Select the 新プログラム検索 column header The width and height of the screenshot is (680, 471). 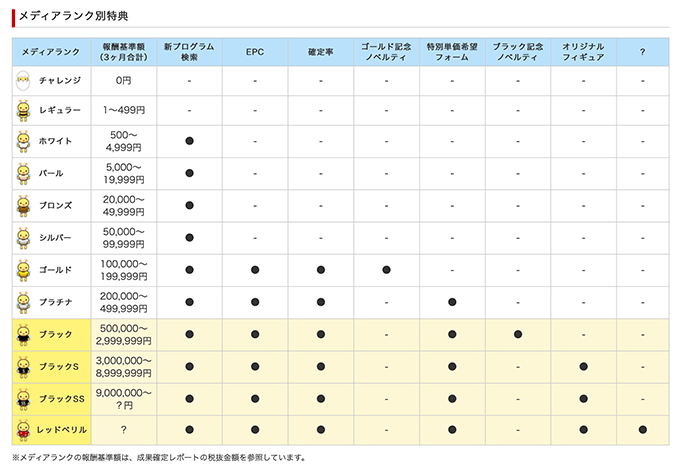click(189, 52)
